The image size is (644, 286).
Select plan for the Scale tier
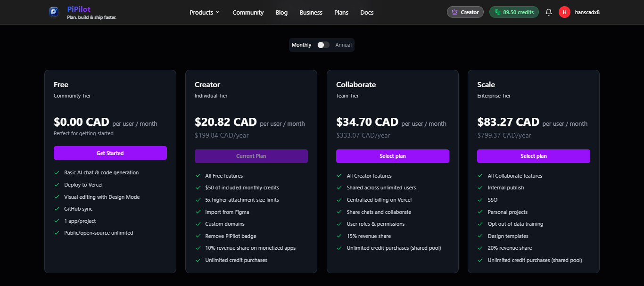tap(533, 156)
